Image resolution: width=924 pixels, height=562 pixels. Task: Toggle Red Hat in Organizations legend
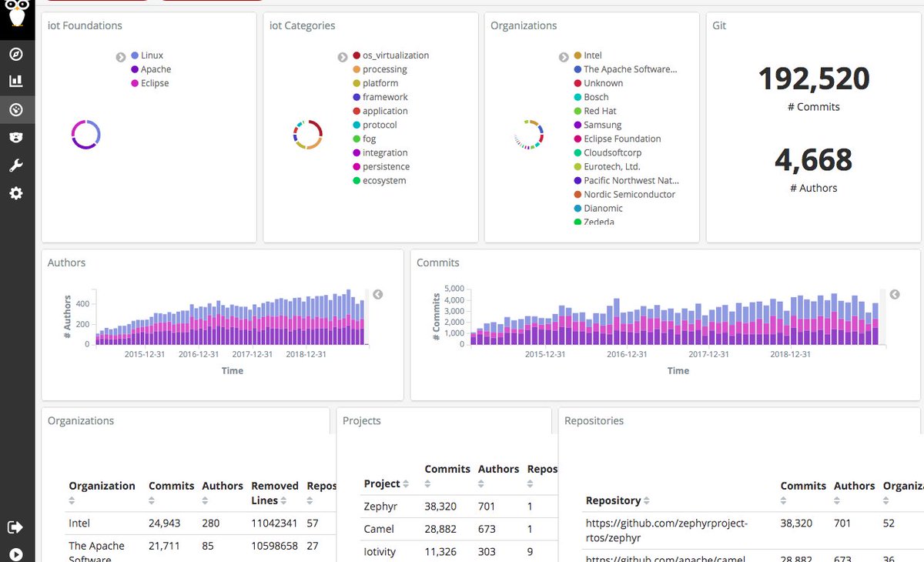click(595, 111)
